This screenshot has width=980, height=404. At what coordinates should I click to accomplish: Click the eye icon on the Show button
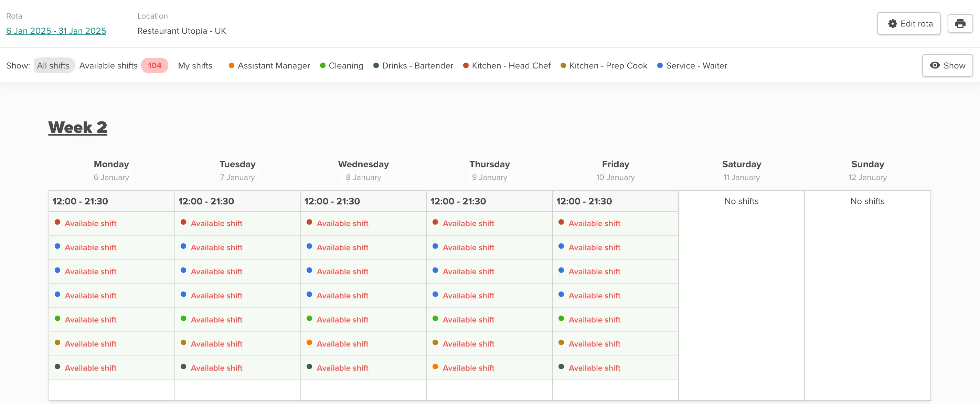pos(936,65)
